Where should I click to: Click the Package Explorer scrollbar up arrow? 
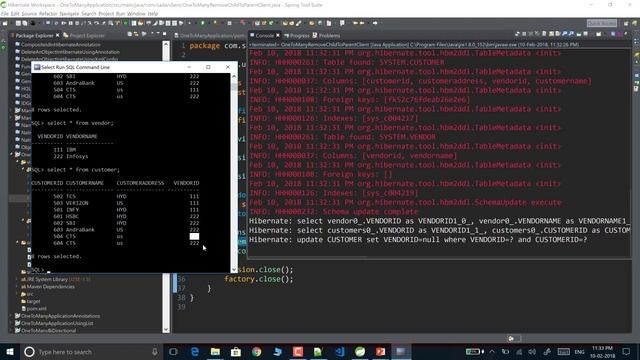166,44
